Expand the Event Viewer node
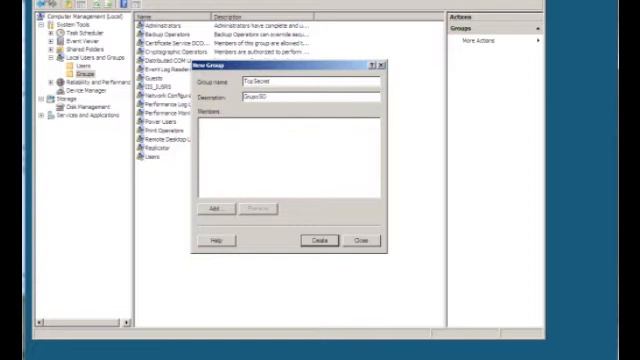 point(51,41)
